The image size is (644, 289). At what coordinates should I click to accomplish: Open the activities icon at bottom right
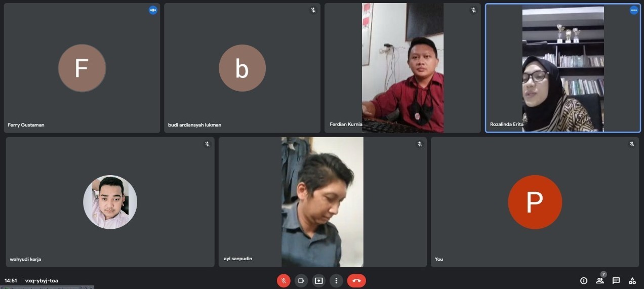[632, 280]
